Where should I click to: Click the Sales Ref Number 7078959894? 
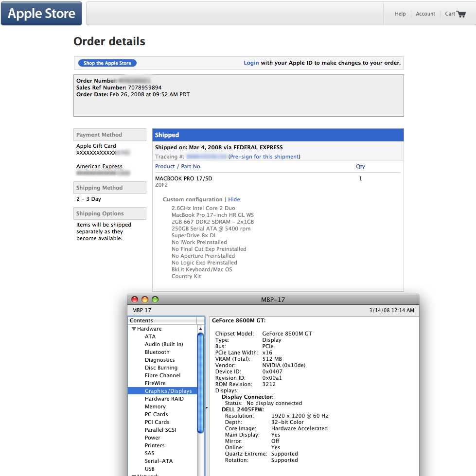click(145, 88)
